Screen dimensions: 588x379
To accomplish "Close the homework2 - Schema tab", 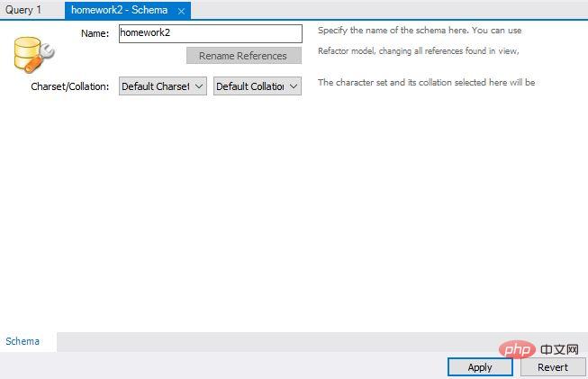I will point(181,11).
